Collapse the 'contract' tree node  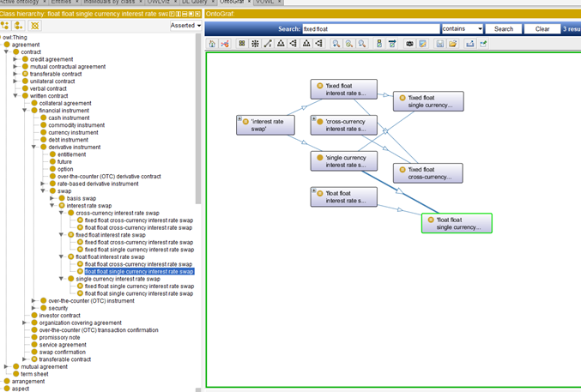(x=6, y=51)
